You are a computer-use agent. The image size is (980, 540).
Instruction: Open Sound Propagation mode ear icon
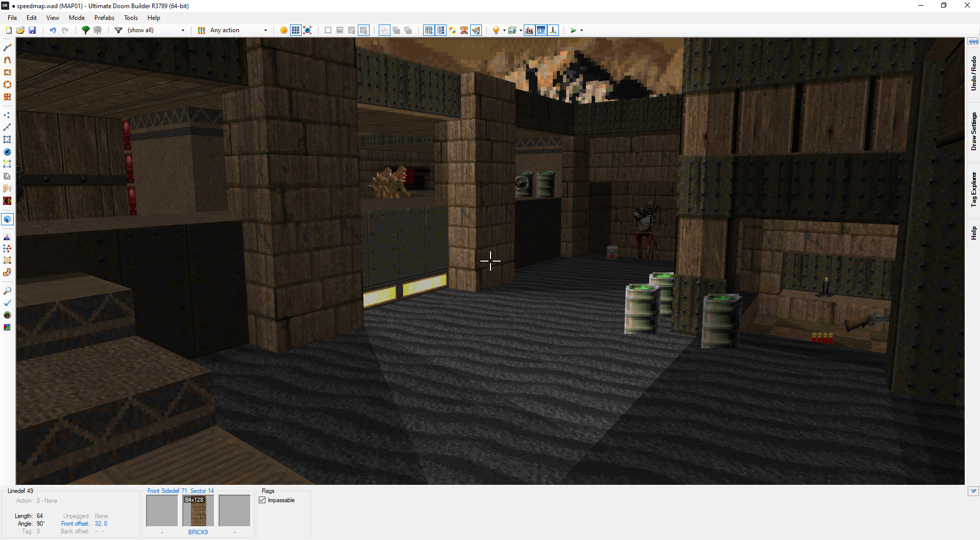(7, 189)
